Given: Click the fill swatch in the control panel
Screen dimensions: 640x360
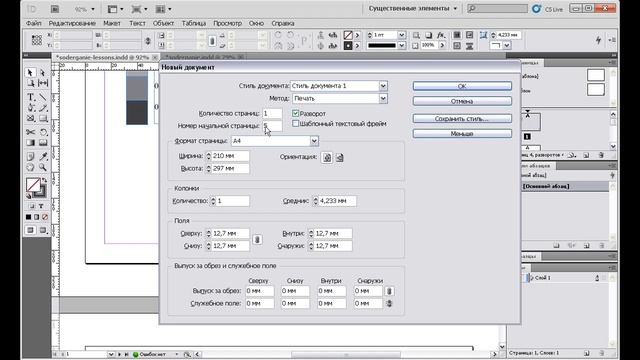Looking at the screenshot, I should pos(348,36).
